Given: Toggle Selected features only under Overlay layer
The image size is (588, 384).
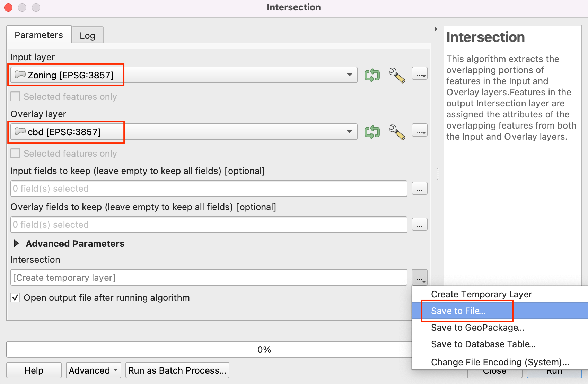Looking at the screenshot, I should (x=15, y=154).
